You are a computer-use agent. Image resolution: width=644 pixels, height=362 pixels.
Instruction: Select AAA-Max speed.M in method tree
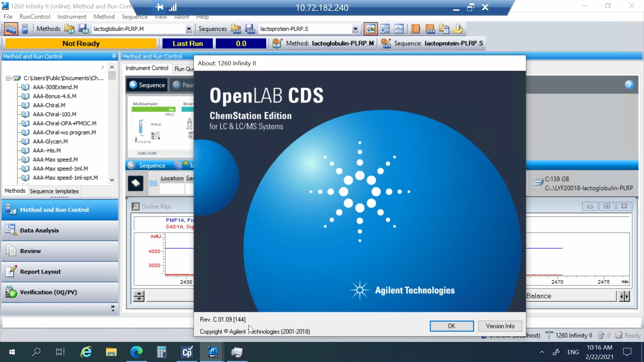pyautogui.click(x=55, y=160)
